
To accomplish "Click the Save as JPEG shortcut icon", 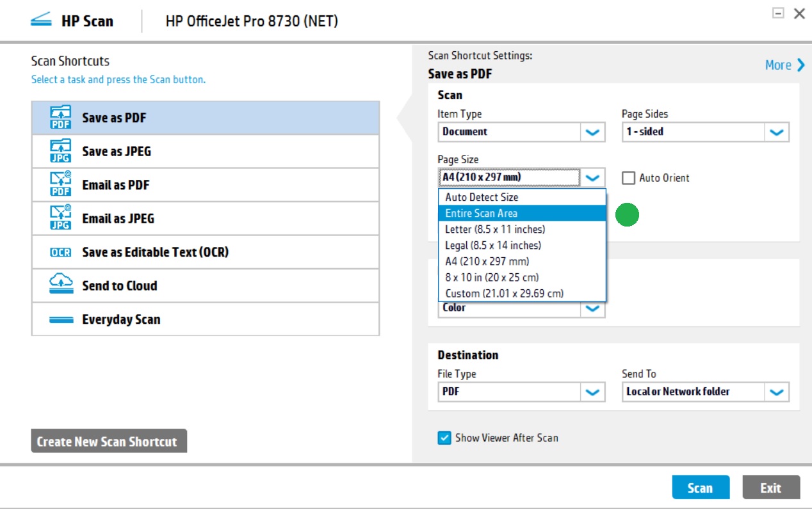I will click(x=61, y=152).
